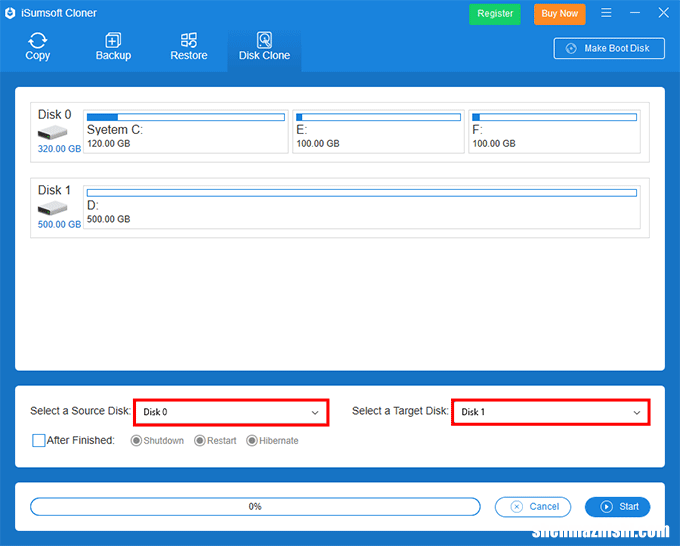Click Make Boot Disk button
680x546 pixels.
tap(609, 48)
